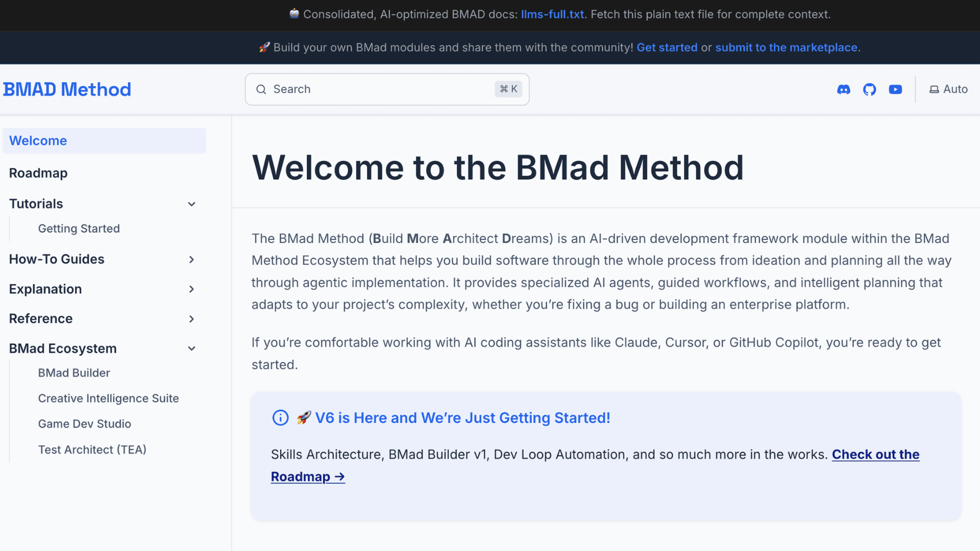This screenshot has height=551, width=980.
Task: Click the Explanation section label
Action: pyautogui.click(x=45, y=289)
